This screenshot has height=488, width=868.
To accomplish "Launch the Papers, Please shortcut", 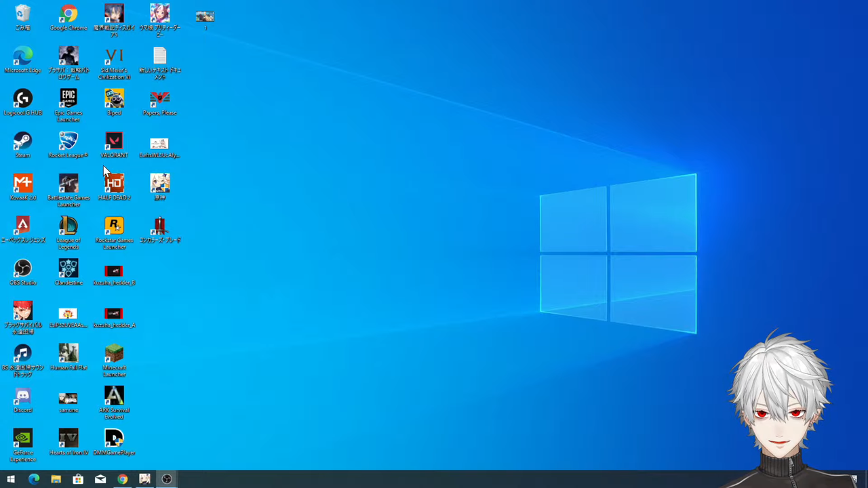I will click(160, 103).
